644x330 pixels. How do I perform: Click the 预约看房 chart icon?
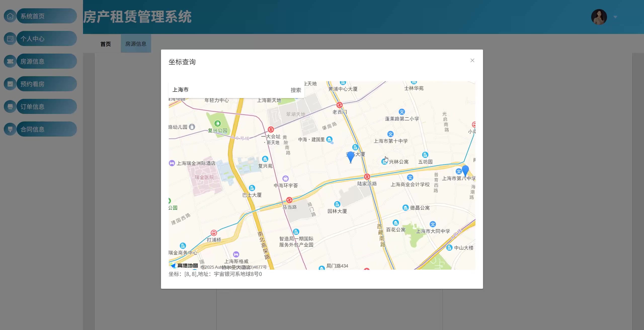click(10, 84)
